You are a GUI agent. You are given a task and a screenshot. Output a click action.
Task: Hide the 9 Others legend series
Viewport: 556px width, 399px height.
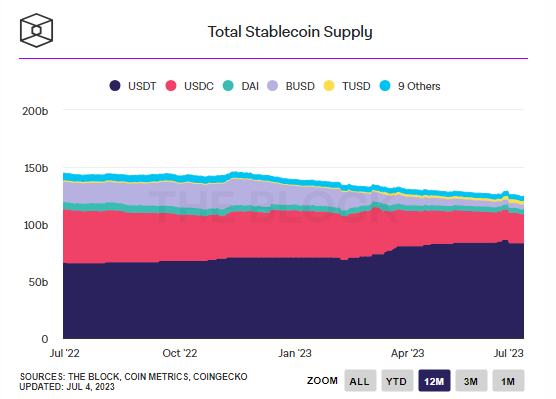pyautogui.click(x=385, y=86)
